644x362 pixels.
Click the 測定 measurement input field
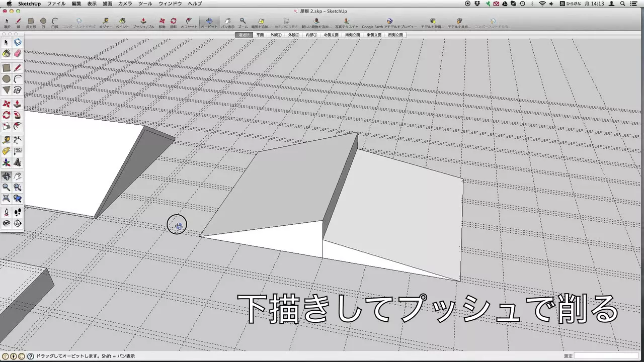606,356
